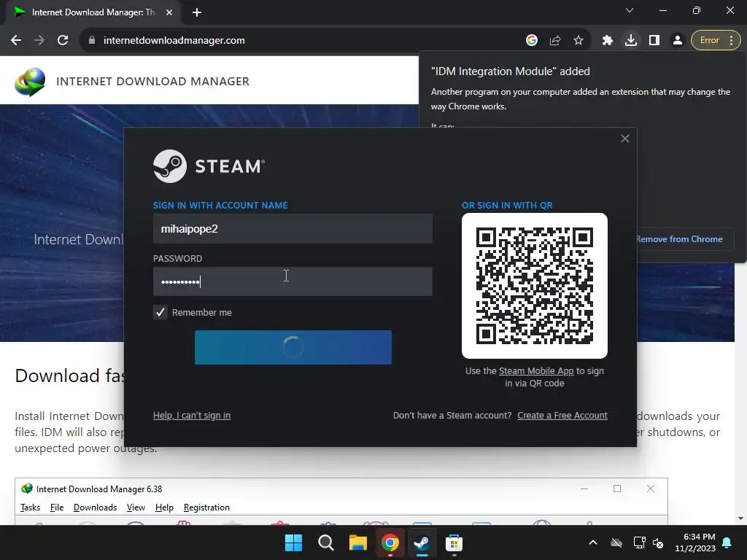Screen dimensions: 747x560
Task: Open a new Chrome tab with plus
Action: (x=197, y=12)
